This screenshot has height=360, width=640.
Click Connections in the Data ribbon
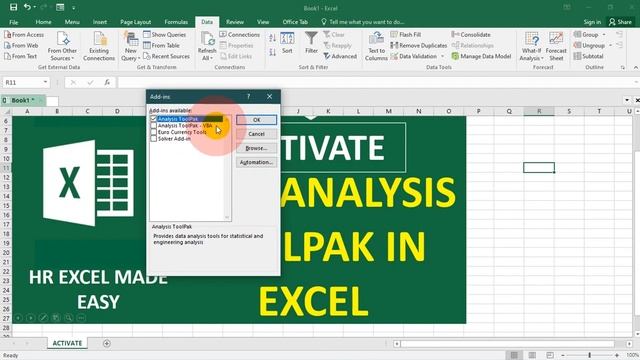(240, 35)
